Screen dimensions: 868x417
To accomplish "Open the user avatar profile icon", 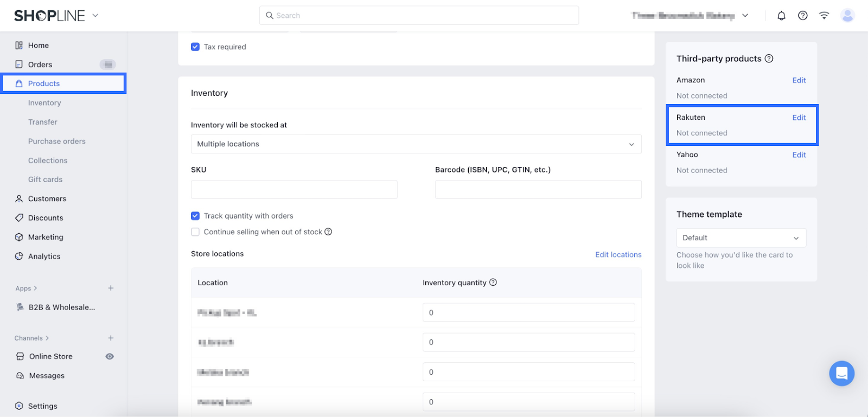I will (x=847, y=16).
